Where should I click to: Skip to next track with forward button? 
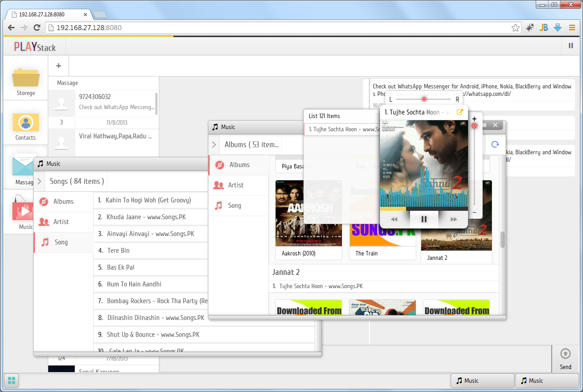coord(453,219)
